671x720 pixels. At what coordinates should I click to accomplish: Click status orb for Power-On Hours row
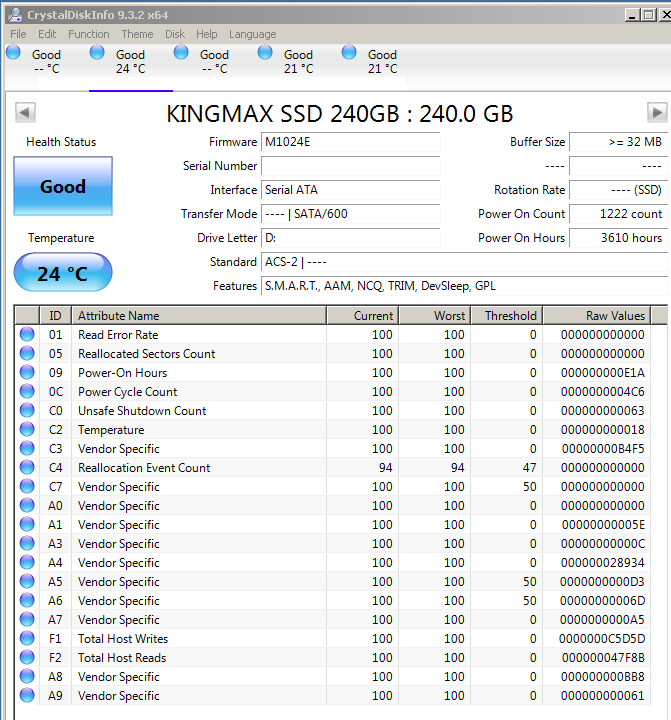tap(27, 372)
